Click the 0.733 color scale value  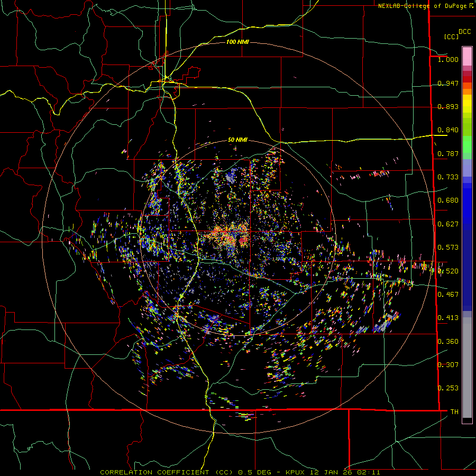448,177
